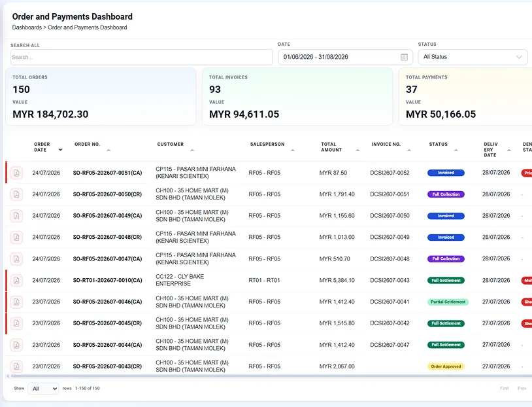The width and height of the screenshot is (532, 407).
Task: Sort by Delivery Date column arrow
Action: 509,150
